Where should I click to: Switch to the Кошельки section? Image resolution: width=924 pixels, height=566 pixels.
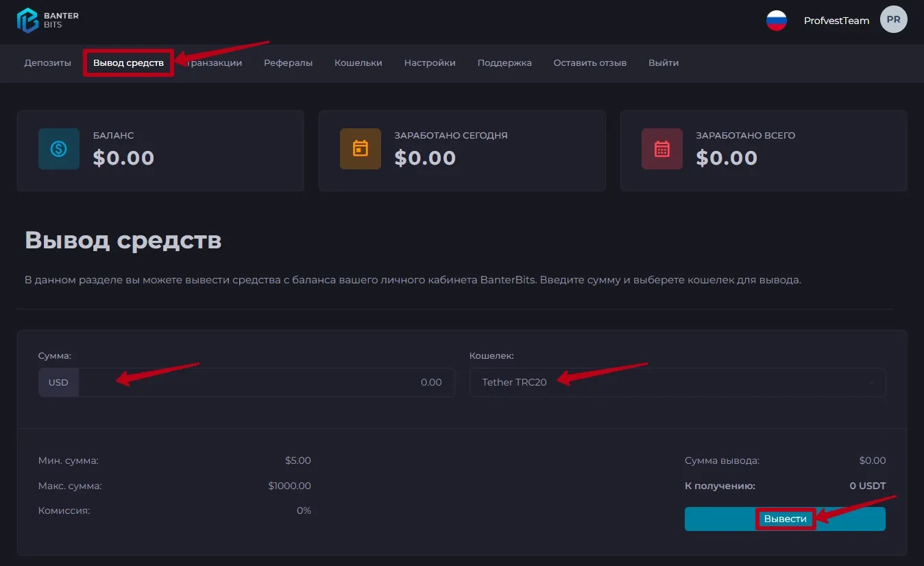point(358,63)
